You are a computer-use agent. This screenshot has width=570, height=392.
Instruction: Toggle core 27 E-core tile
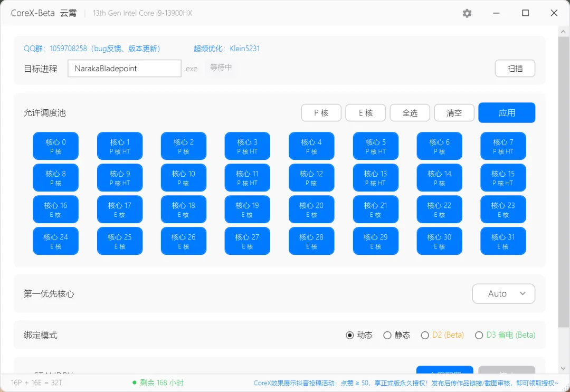click(x=247, y=241)
